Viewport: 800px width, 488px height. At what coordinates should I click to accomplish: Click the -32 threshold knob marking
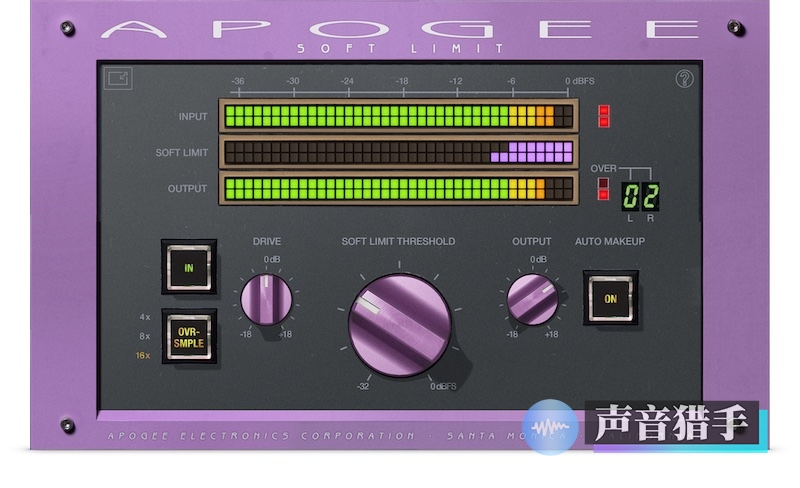point(363,386)
